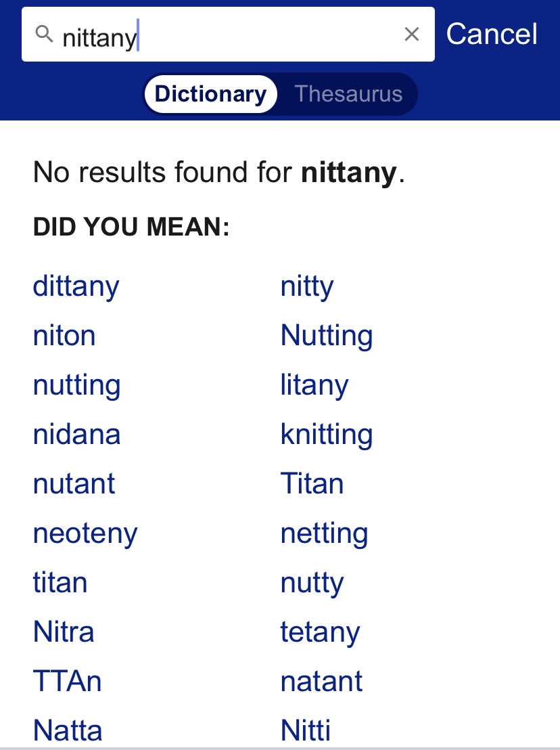The image size is (560, 750).
Task: Go to the neoteny suggestion
Action: [85, 533]
